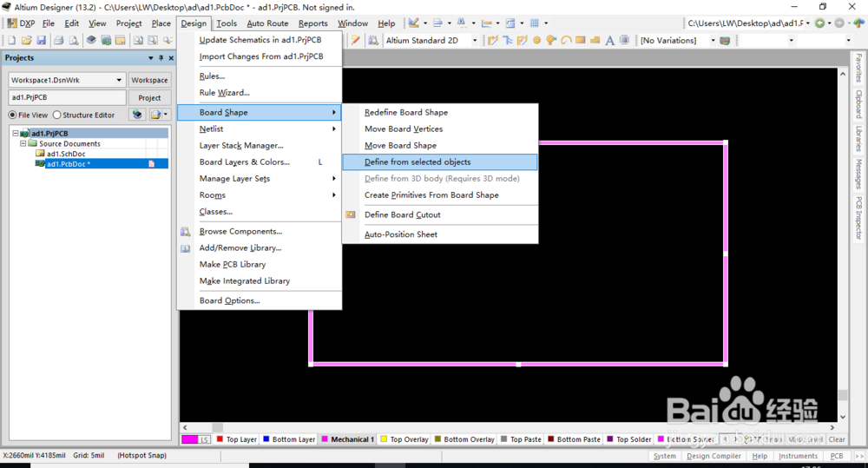Open the Workspace1.DsnWrk dropdown
868x468 pixels.
click(x=119, y=80)
